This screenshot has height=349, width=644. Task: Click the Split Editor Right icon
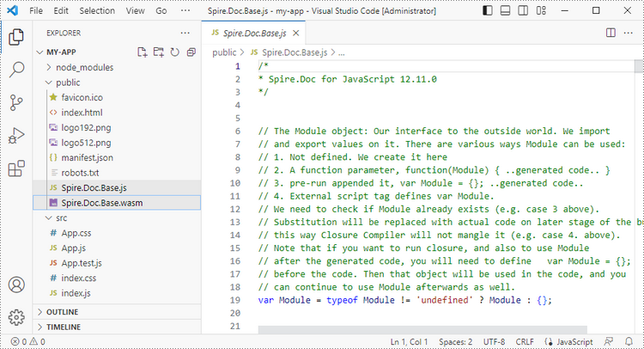point(611,33)
